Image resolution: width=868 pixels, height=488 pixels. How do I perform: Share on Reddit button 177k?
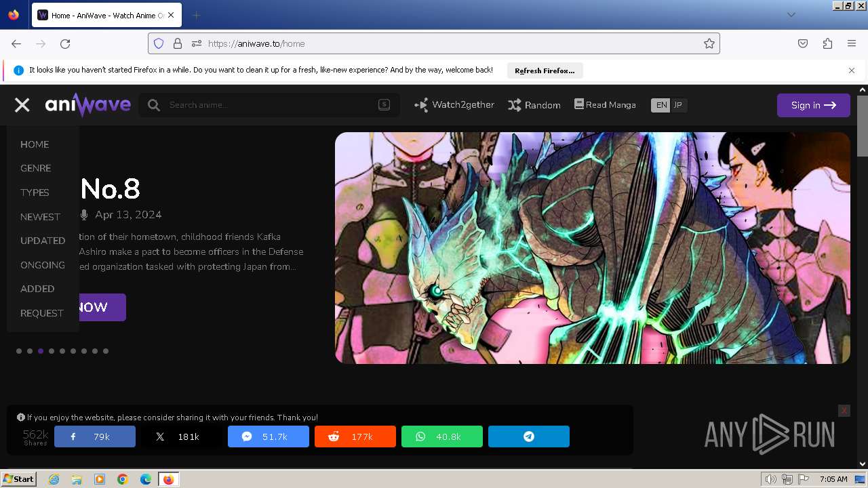pos(355,436)
